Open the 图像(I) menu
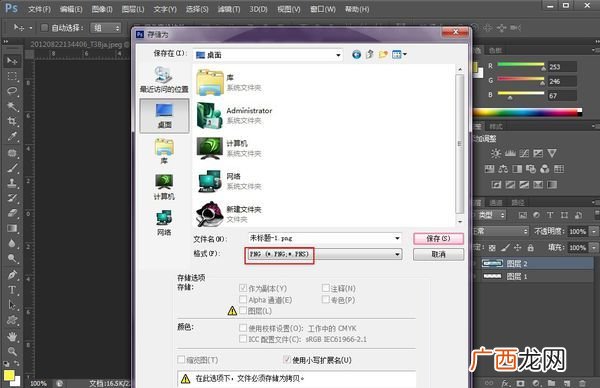The height and width of the screenshot is (388, 600). 102,9
